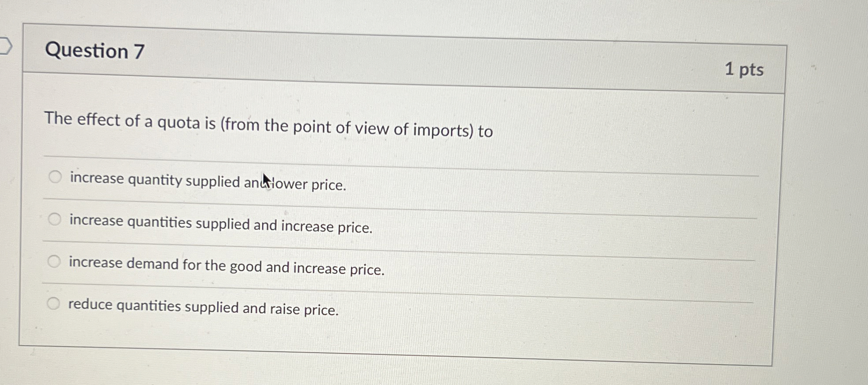Select the radio button for 'increase quantity supplied and lower price'
This screenshot has height=385, width=868.
pyautogui.click(x=55, y=177)
